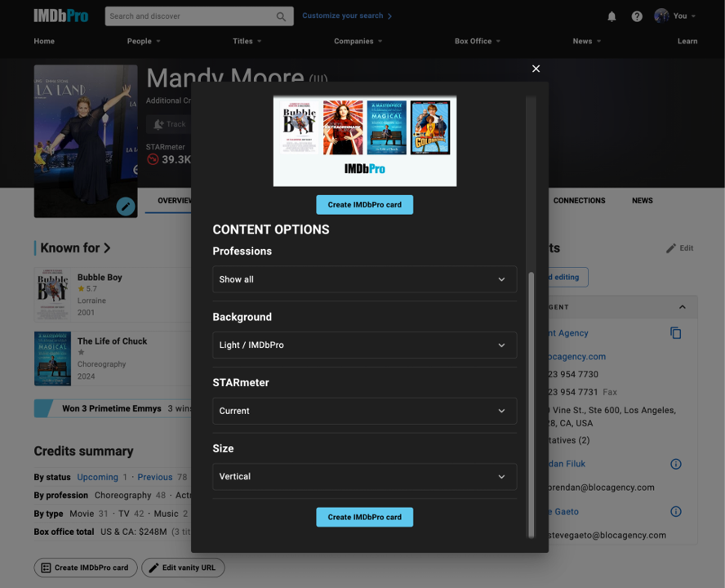Click the pencil edit icon on profile photo
The height and width of the screenshot is (588, 725).
click(125, 207)
